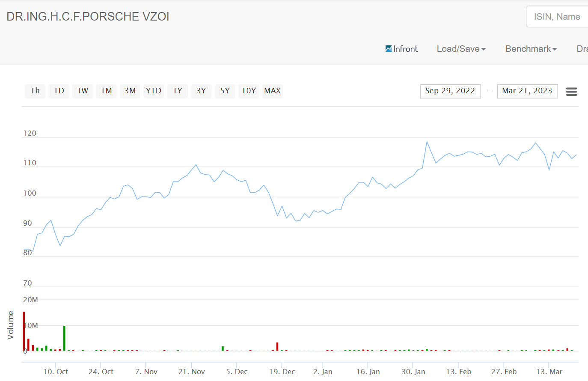Image resolution: width=588 pixels, height=381 pixels.
Task: Focus the ISIN, Name search field
Action: coord(557,17)
